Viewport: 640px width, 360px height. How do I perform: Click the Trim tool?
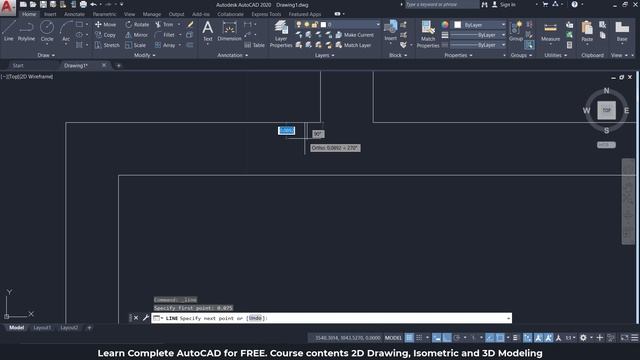pyautogui.click(x=164, y=24)
